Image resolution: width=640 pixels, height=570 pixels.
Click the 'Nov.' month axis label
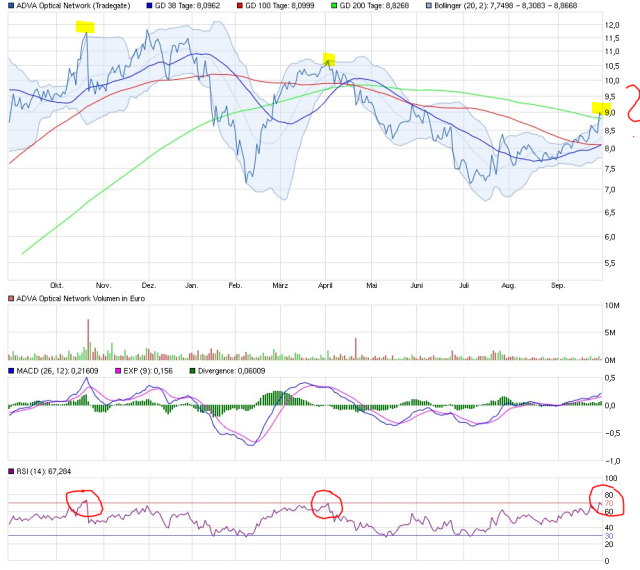[x=103, y=285]
